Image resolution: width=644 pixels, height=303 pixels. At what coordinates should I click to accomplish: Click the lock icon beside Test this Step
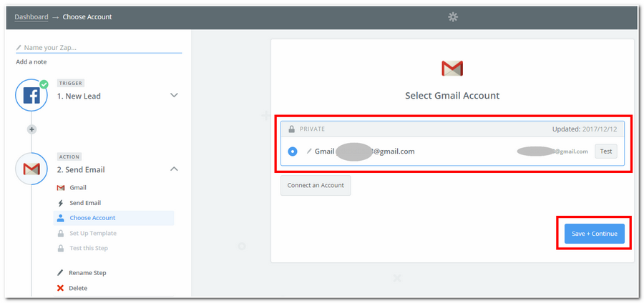click(x=61, y=248)
